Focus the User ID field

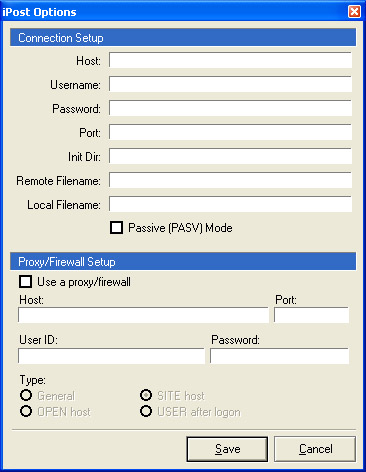tap(111, 356)
